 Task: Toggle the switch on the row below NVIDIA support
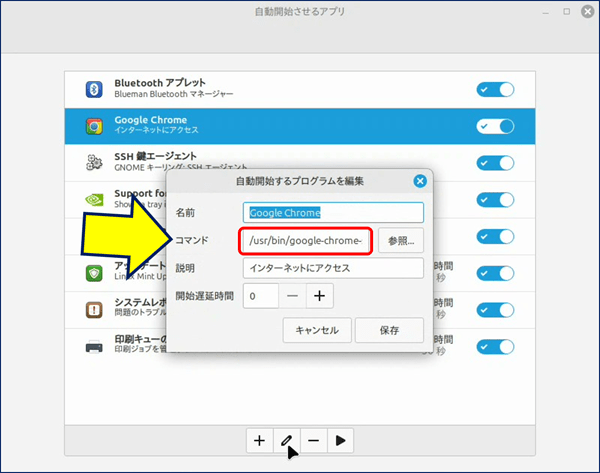pos(495,236)
